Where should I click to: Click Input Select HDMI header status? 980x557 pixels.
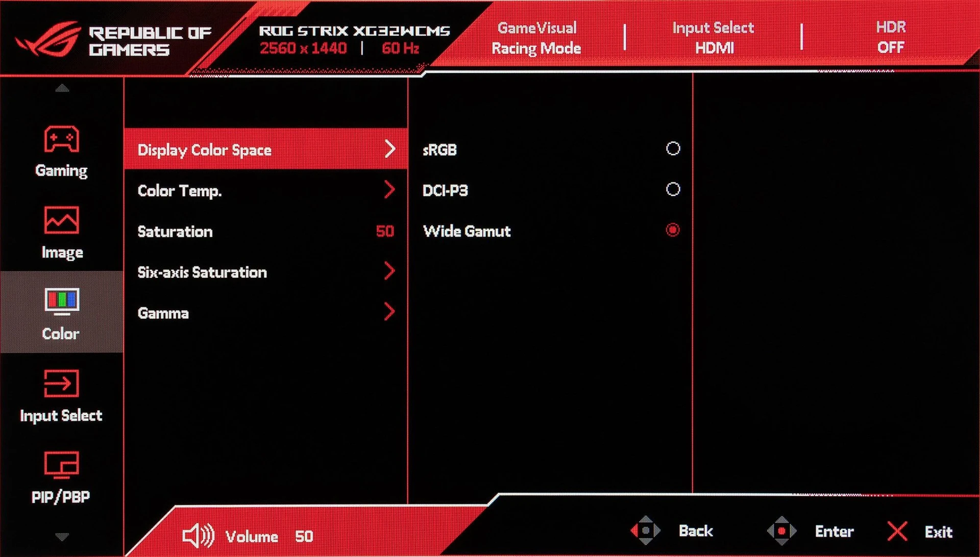tap(714, 37)
